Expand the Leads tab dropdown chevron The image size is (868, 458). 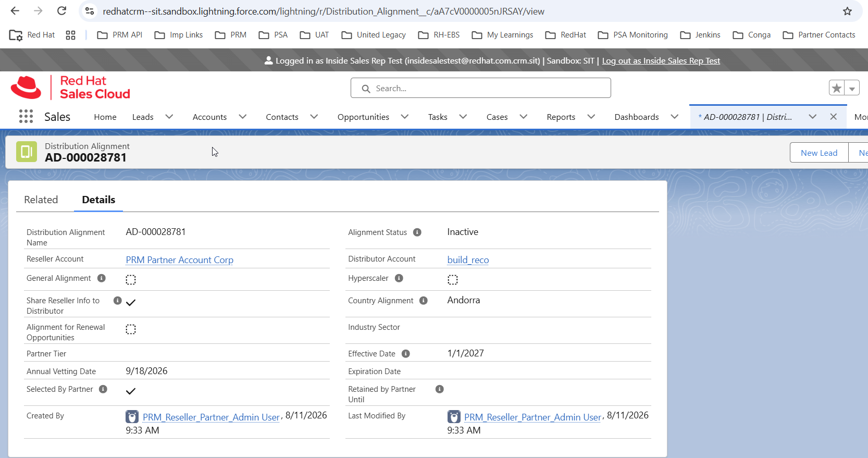coord(169,117)
